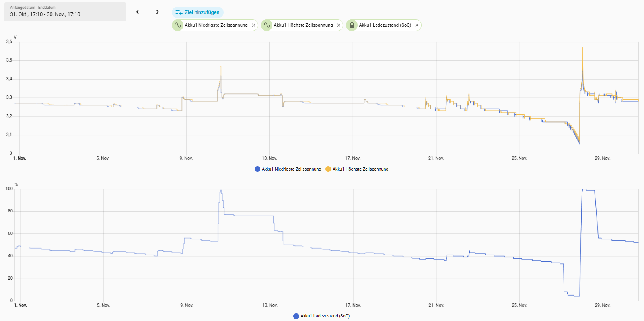Click the SoC peak near 10. Nov. in lower chart

[x=221, y=191]
